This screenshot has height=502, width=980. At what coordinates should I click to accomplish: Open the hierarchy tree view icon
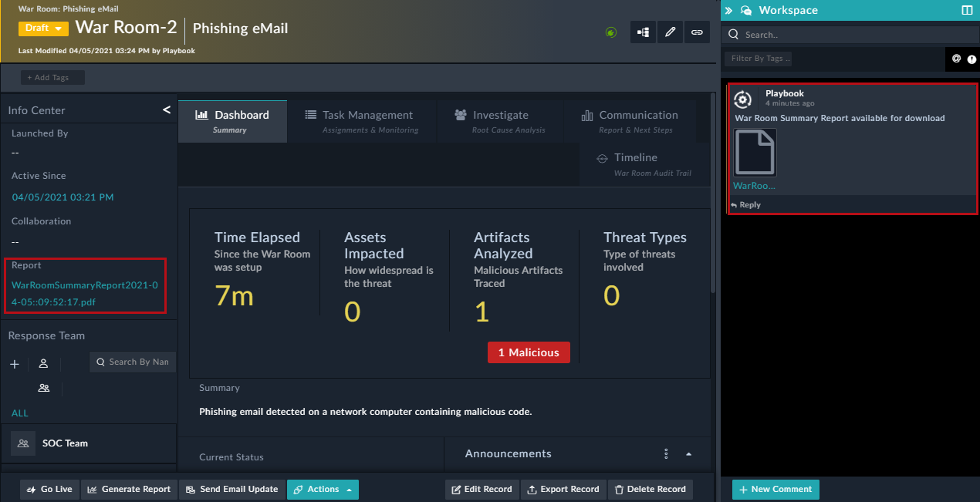(643, 32)
